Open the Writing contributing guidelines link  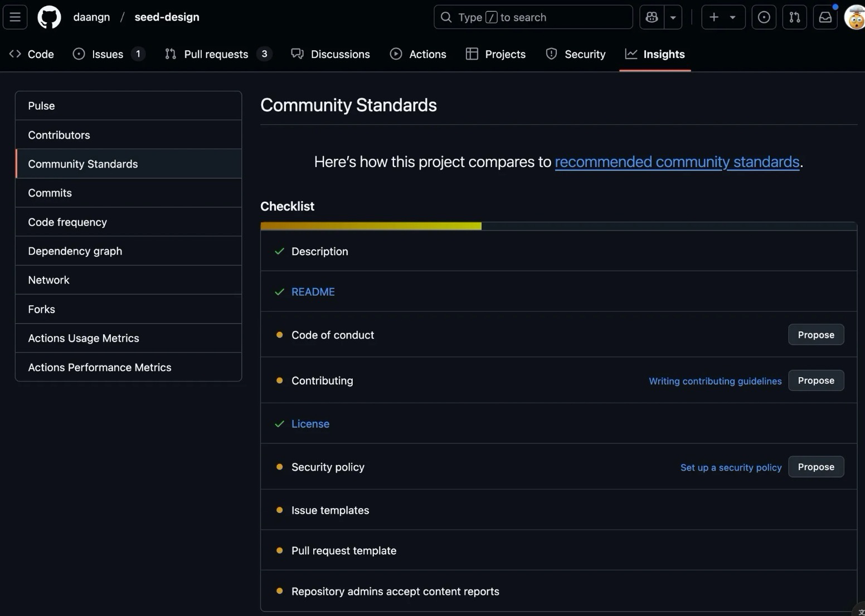point(715,381)
